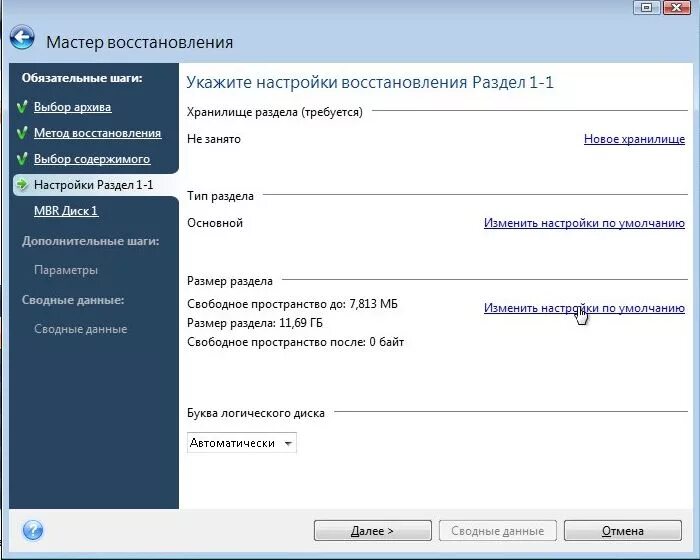Open the MBR Диск 1 step
Image resolution: width=700 pixels, height=560 pixels.
pyautogui.click(x=66, y=211)
